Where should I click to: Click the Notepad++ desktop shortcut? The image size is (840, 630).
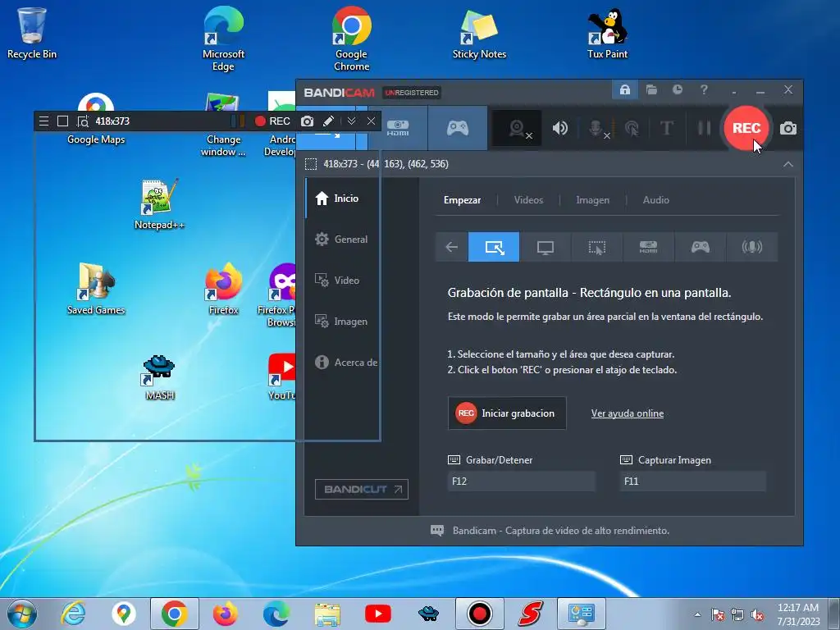point(159,204)
